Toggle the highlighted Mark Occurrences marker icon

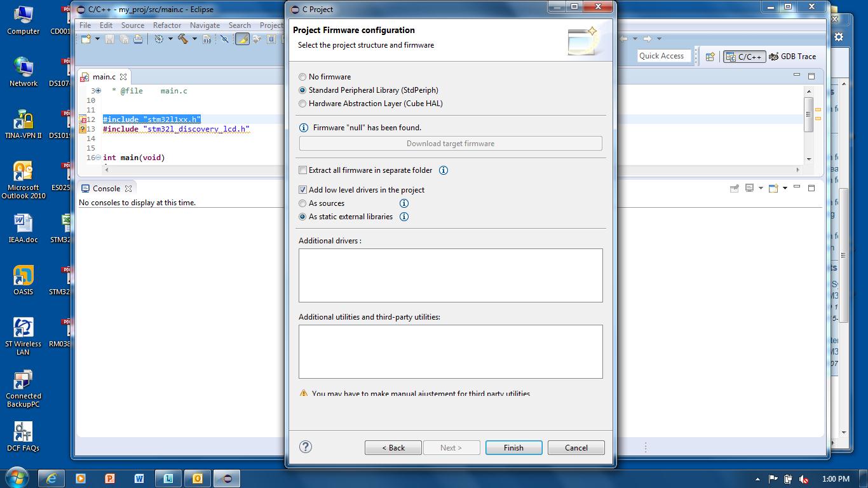(242, 39)
